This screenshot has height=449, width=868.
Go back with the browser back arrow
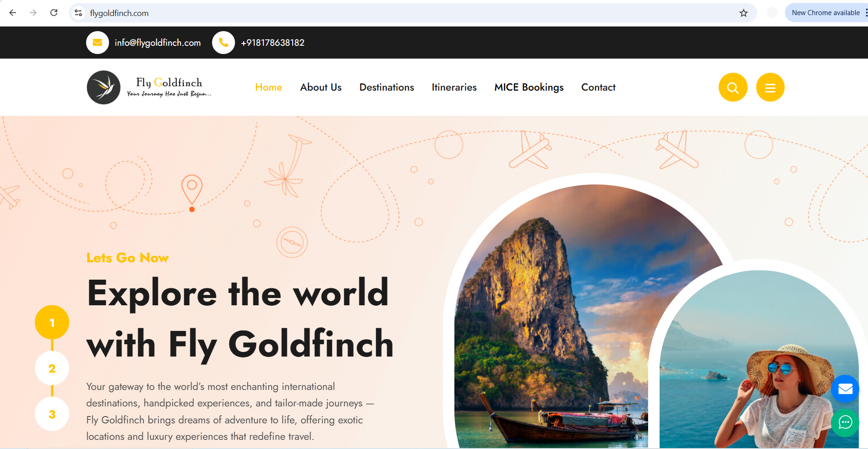(x=13, y=13)
